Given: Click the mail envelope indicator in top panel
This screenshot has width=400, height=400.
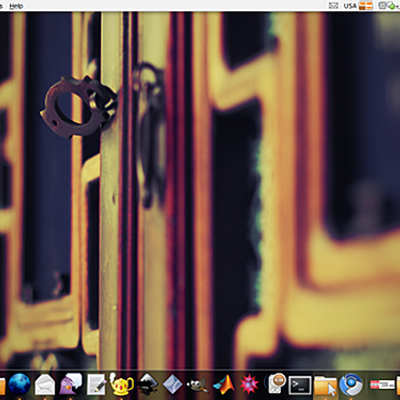Looking at the screenshot, I should 333,6.
